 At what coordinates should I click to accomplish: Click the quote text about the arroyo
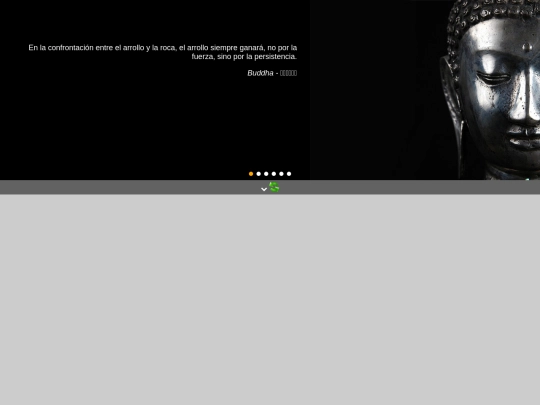(x=163, y=52)
